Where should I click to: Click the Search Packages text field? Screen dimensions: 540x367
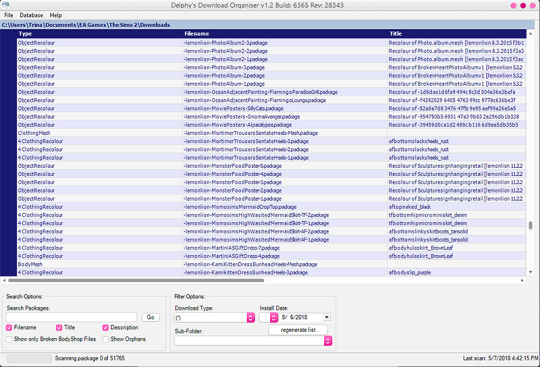tap(72, 317)
